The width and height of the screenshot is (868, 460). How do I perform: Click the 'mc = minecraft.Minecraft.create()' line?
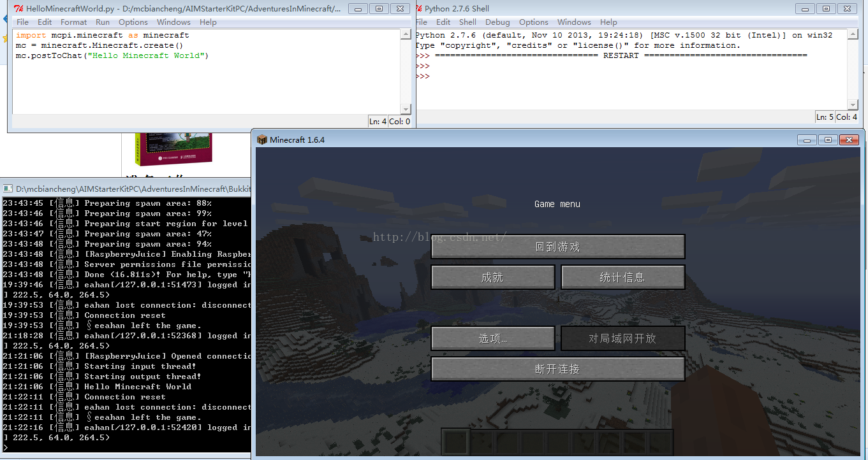[x=99, y=45]
